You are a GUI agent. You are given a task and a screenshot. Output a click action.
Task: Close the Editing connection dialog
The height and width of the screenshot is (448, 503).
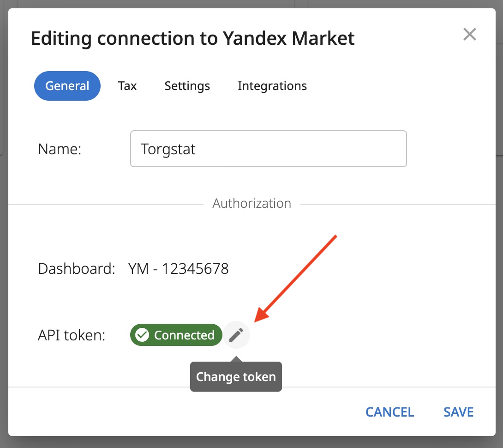470,34
